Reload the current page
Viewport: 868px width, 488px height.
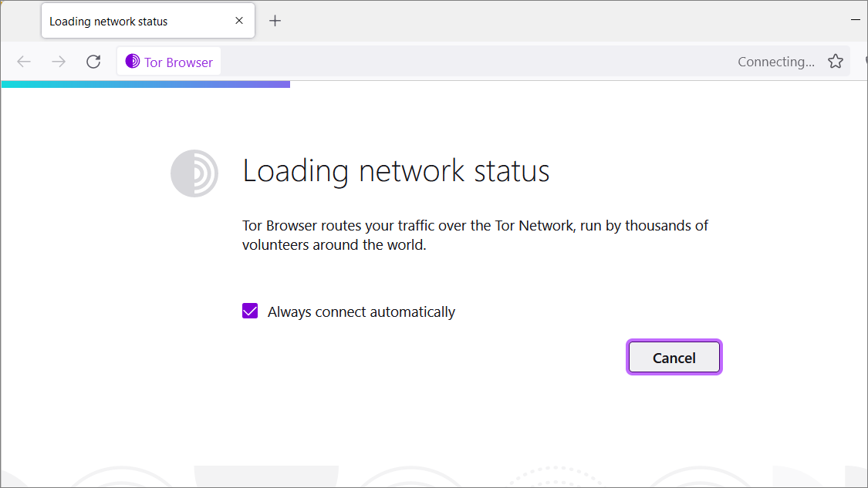click(93, 62)
